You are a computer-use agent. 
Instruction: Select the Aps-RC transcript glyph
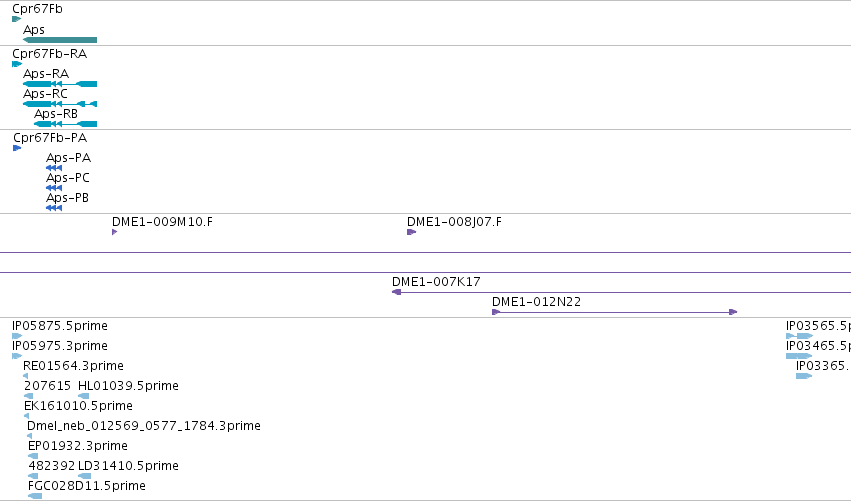click(x=60, y=104)
